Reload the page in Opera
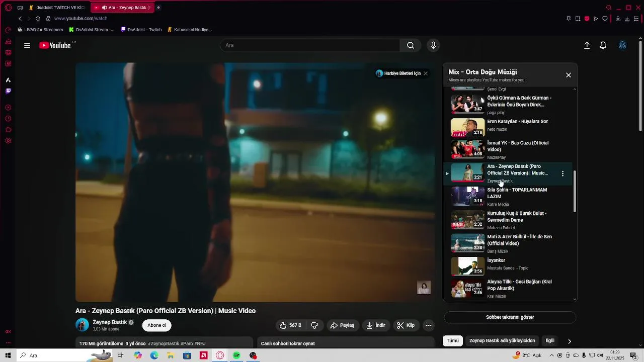Image resolution: width=644 pixels, height=362 pixels. [x=38, y=19]
